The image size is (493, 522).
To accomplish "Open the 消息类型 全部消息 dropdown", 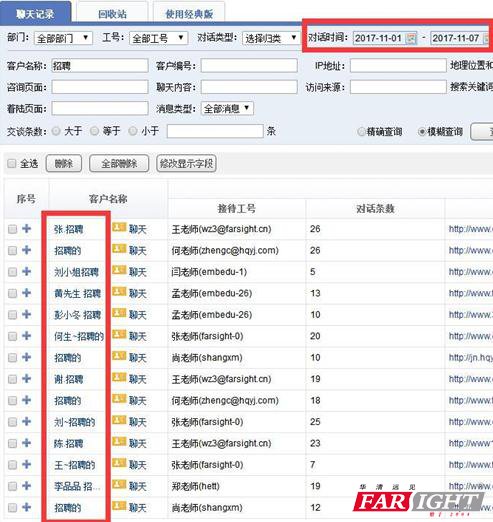I will point(227,109).
